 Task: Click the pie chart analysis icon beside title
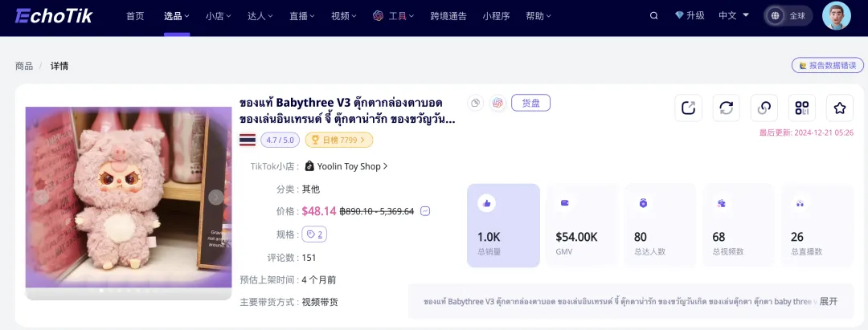click(x=476, y=103)
